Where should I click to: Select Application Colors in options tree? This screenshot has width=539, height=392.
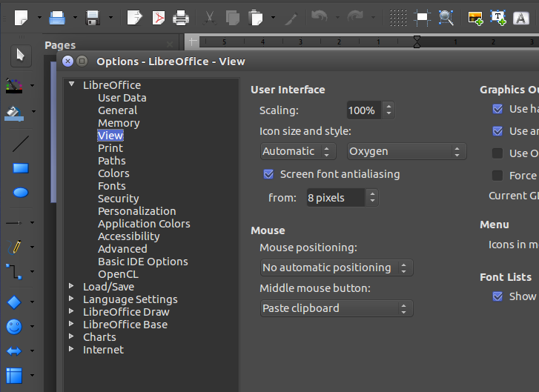[144, 224]
